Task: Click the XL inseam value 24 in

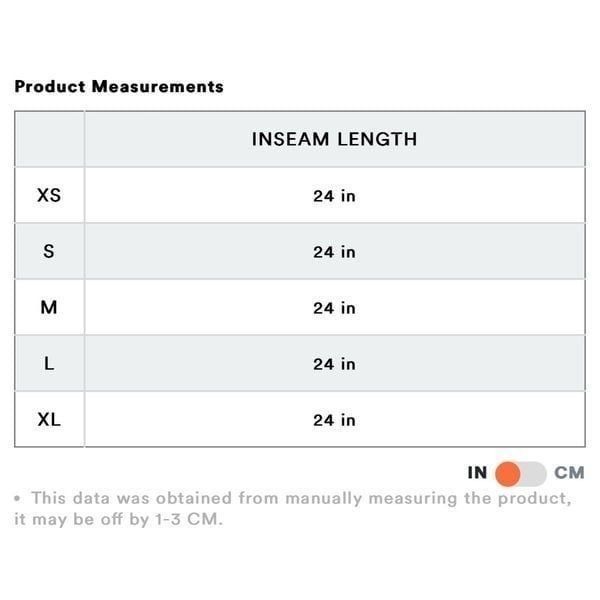Action: [x=334, y=420]
